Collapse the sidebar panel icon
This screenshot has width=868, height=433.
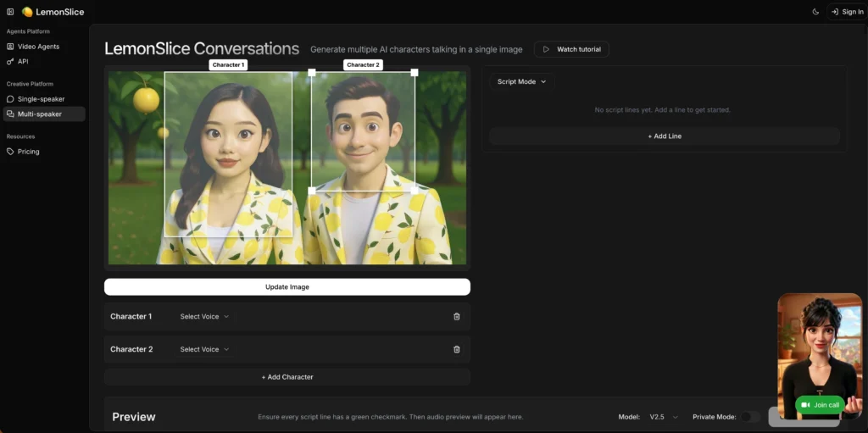(x=10, y=12)
